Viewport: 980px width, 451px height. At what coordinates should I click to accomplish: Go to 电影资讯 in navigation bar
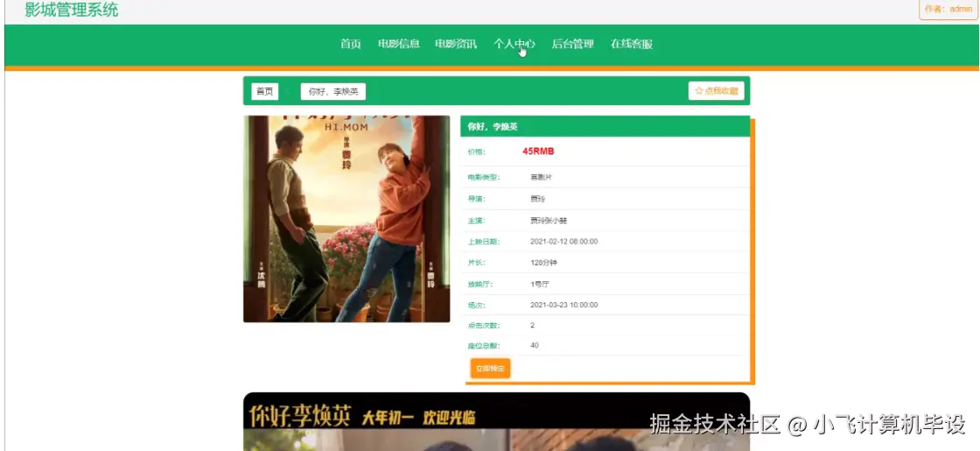point(456,44)
